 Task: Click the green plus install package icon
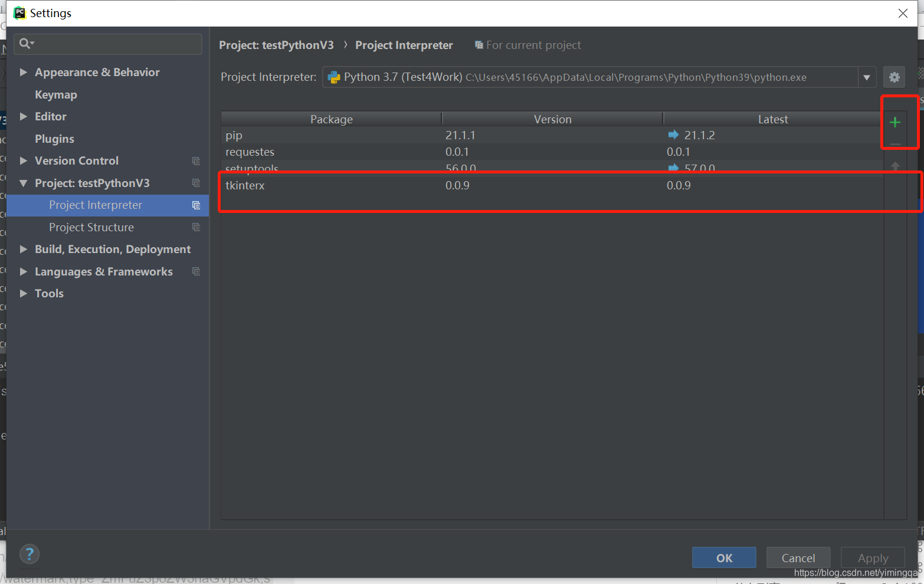coord(894,122)
